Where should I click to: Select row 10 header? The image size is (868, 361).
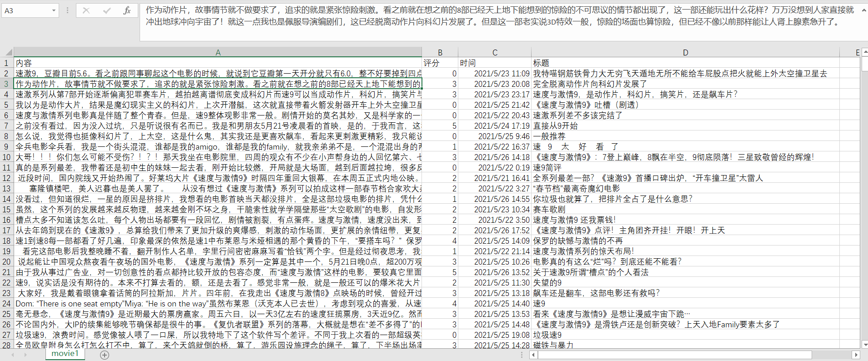(7, 157)
